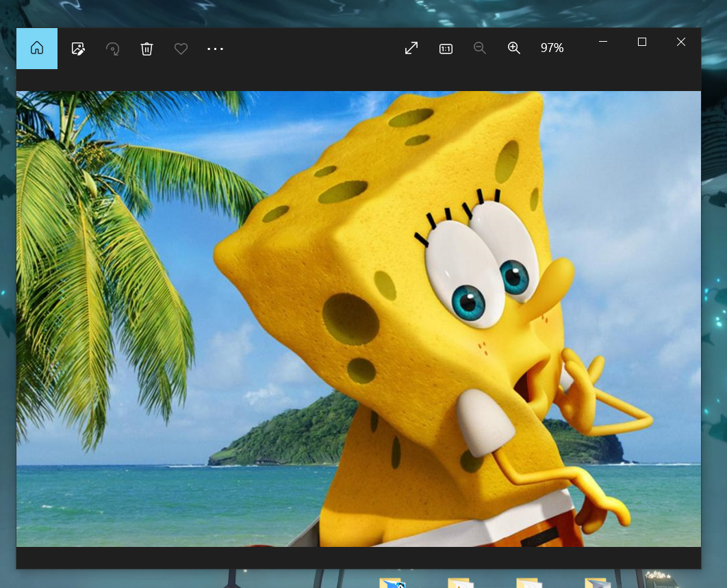Minimize the Photos window
Viewport: 727px width, 588px height.
point(602,42)
